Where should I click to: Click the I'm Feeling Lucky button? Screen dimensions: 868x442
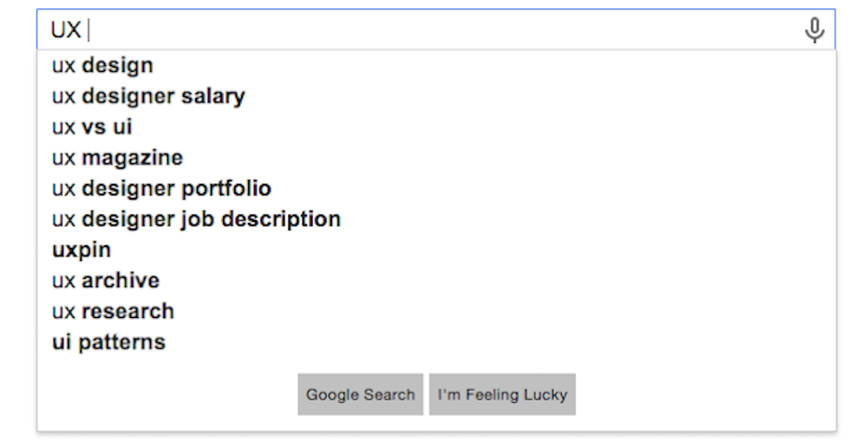(x=502, y=394)
